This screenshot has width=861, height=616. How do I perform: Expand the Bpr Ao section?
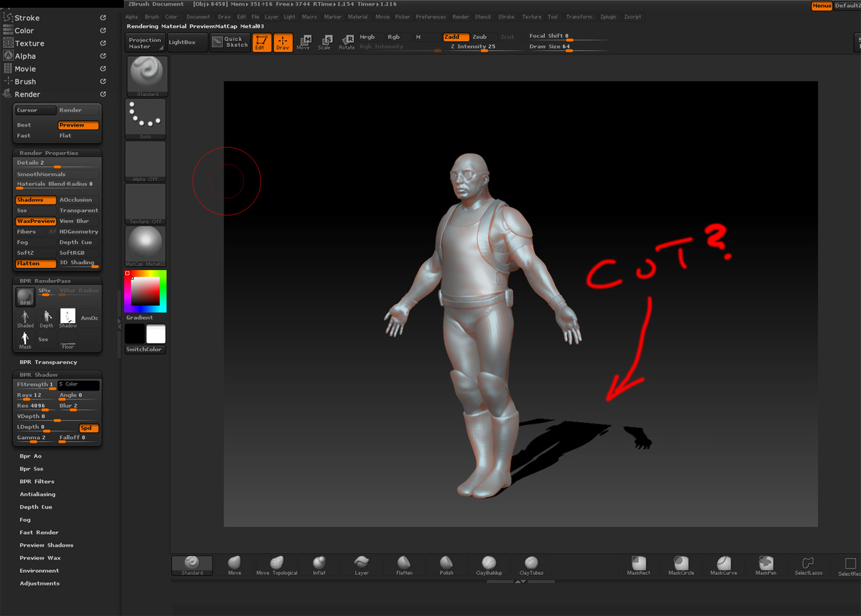[30, 456]
